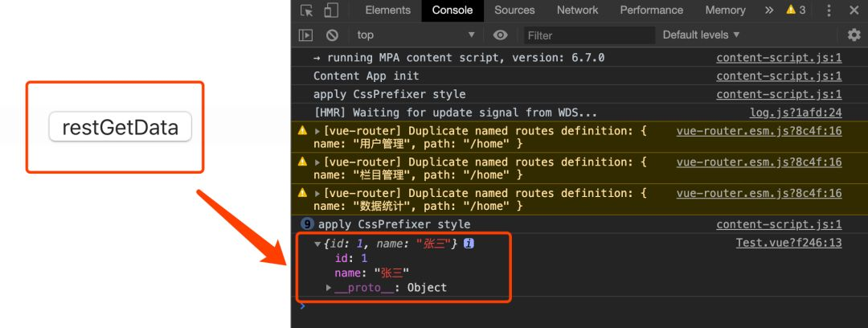Click the console prompt input line
868x328 pixels.
(579, 305)
